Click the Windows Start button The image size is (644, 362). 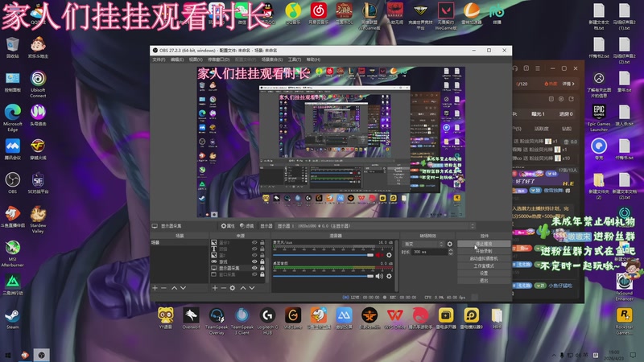[x=8, y=355]
